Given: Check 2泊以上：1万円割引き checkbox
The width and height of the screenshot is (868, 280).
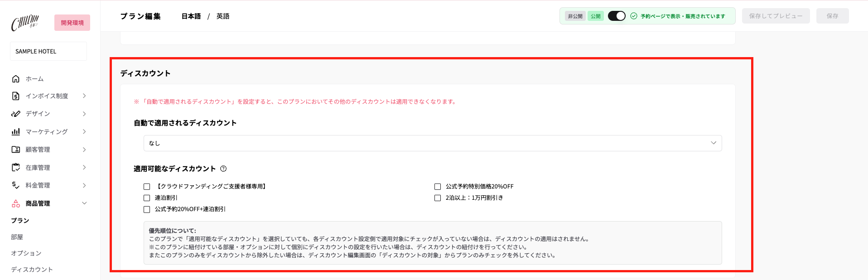Looking at the screenshot, I should point(438,198).
